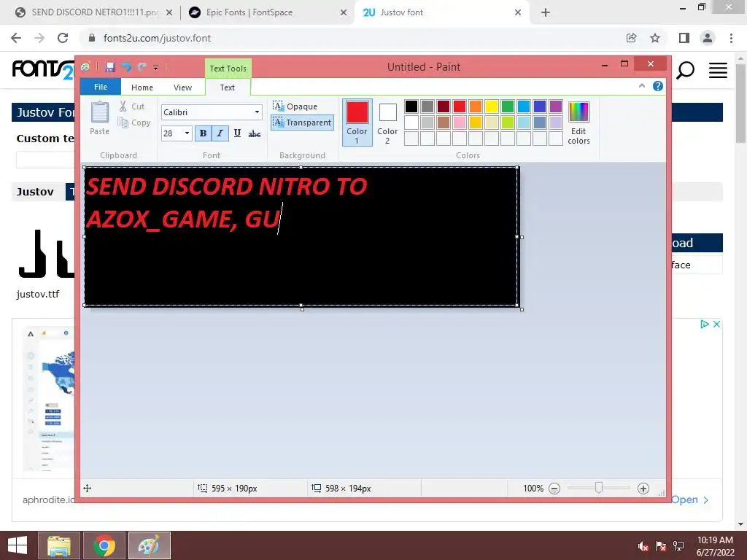Click the Justov tab on the font page
747x560 pixels.
click(35, 192)
